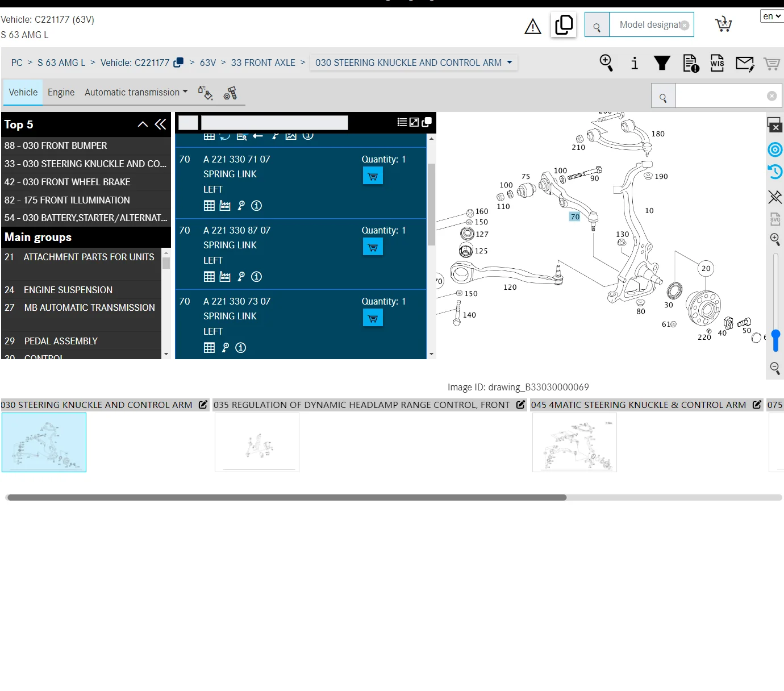Image resolution: width=784 pixels, height=691 pixels.
Task: Expand the Automatic transmission dropdown
Action: pos(136,92)
